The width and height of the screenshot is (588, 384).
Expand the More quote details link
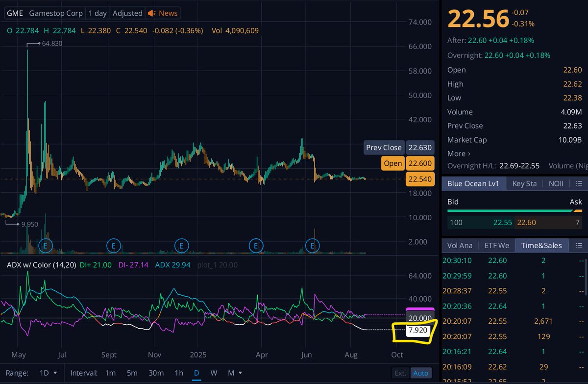click(x=459, y=154)
